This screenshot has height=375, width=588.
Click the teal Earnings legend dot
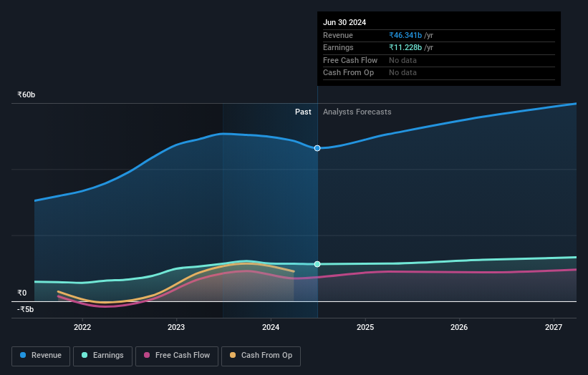(85, 355)
